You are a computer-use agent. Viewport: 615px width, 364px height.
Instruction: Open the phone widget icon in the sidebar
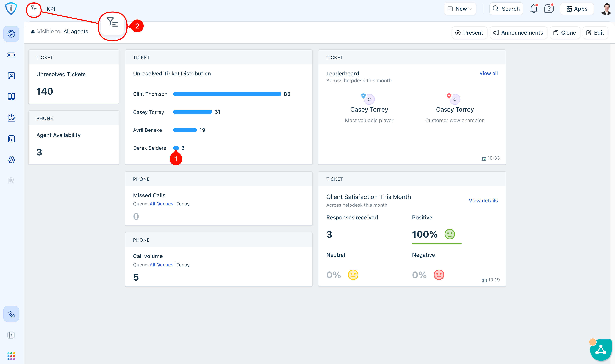(11, 314)
